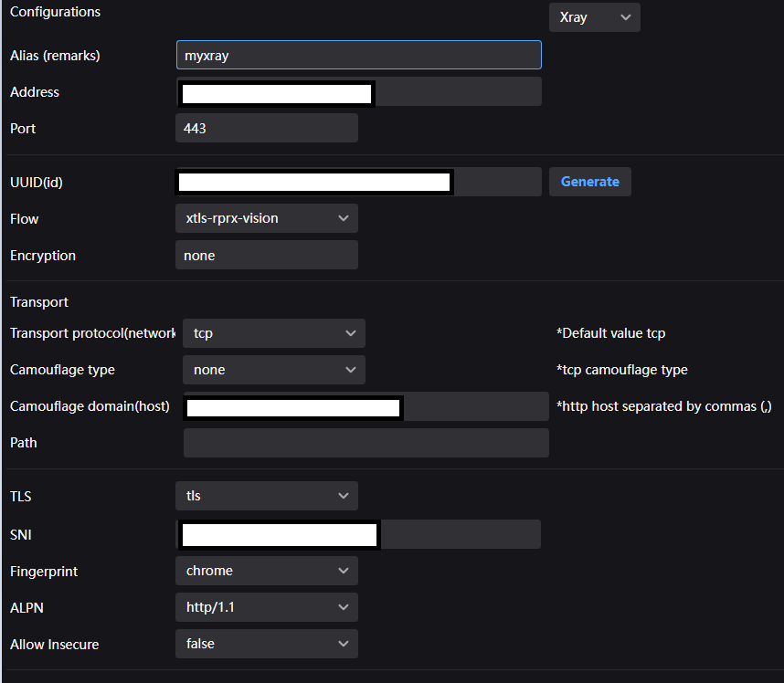Click the Alias (remarks) input field

358,55
